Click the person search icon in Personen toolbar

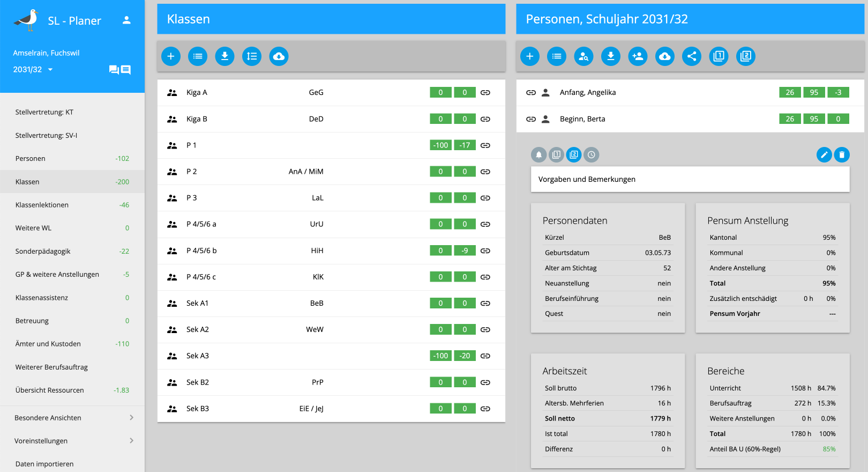(583, 56)
